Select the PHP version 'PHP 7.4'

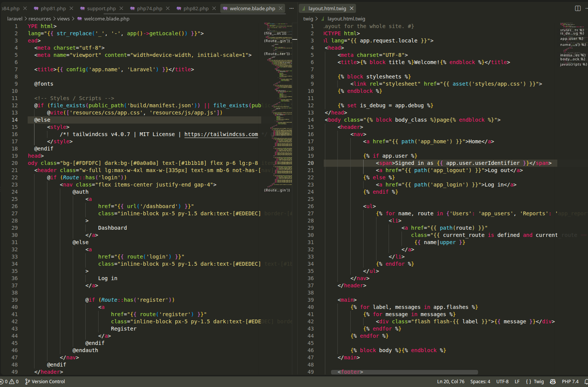click(570, 382)
